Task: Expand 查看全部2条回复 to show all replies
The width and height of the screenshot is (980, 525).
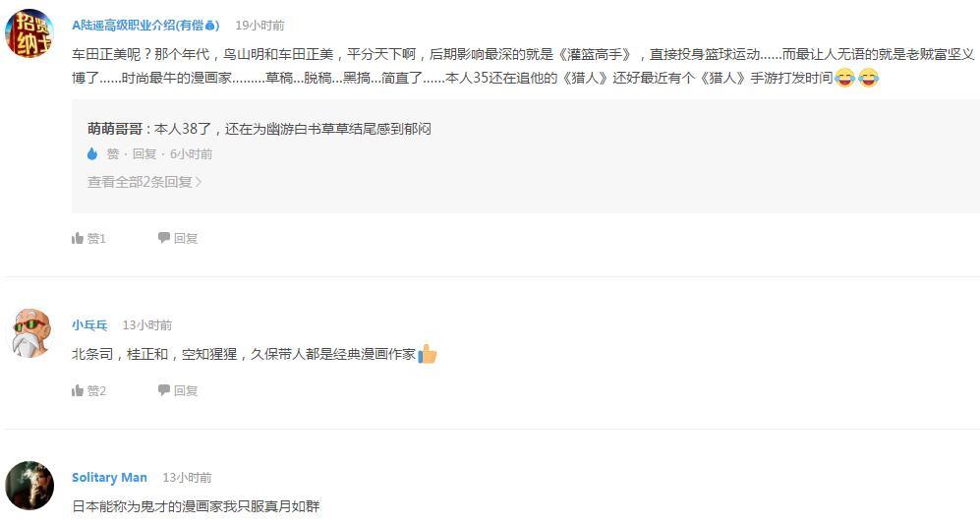Action: click(144, 182)
